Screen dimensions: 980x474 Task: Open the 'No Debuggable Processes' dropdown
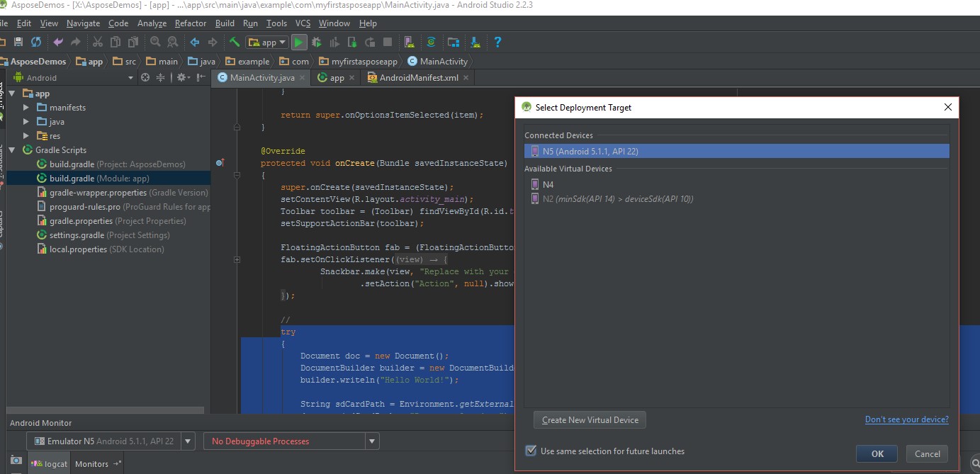click(371, 441)
